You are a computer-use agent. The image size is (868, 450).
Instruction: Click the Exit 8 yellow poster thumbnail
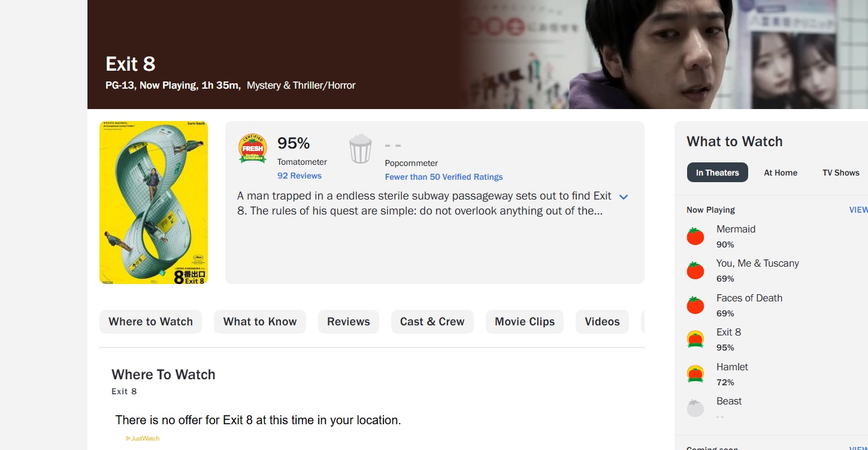point(153,203)
